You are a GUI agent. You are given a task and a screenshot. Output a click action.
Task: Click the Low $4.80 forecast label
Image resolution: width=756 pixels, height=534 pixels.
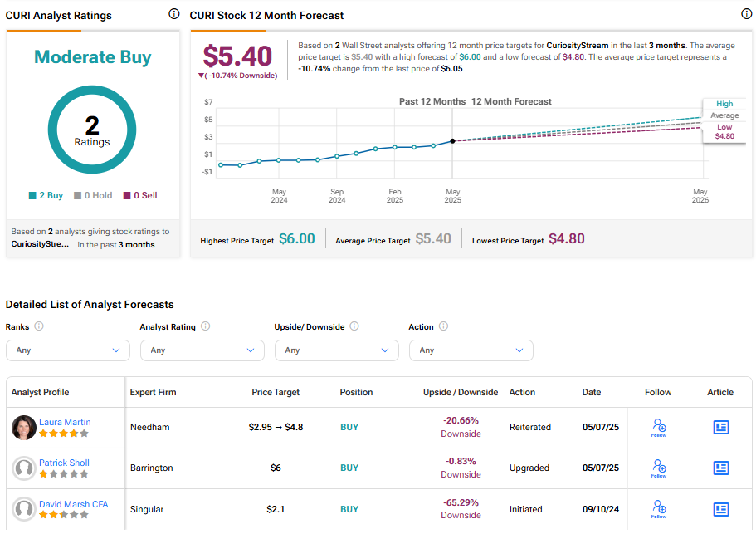[x=724, y=131]
